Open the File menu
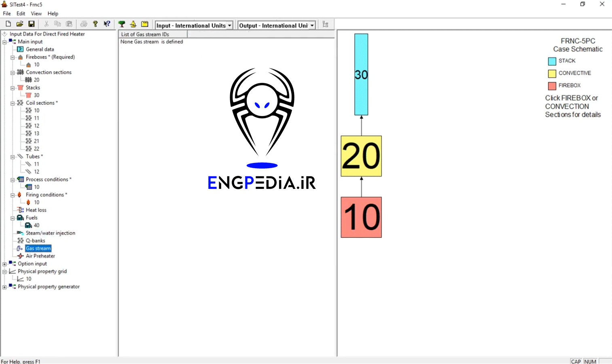The width and height of the screenshot is (612, 364). coord(7,13)
